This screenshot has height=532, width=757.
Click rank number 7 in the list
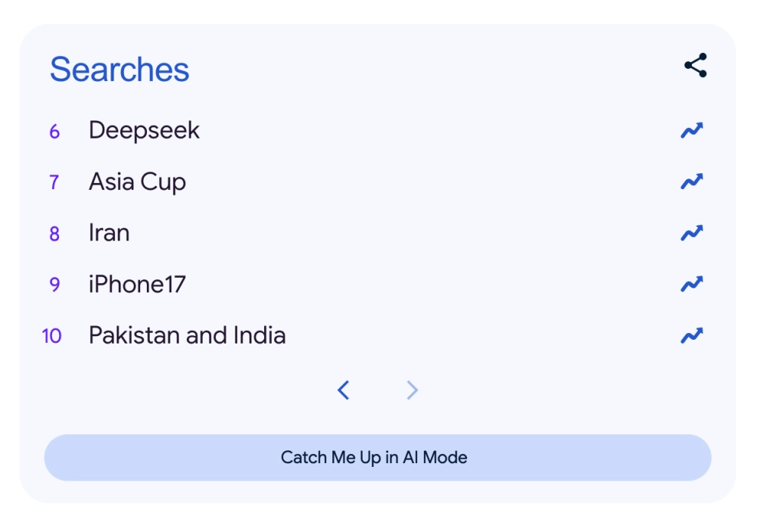(x=55, y=182)
